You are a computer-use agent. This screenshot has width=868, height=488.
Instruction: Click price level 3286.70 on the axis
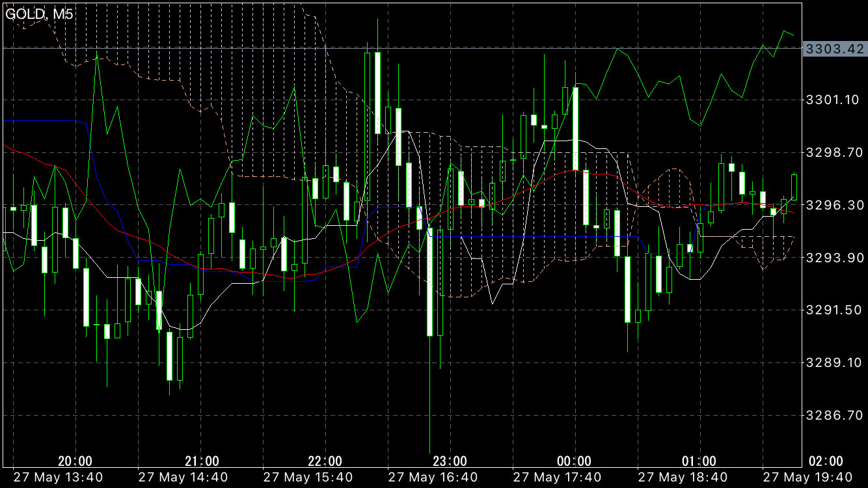coord(834,415)
